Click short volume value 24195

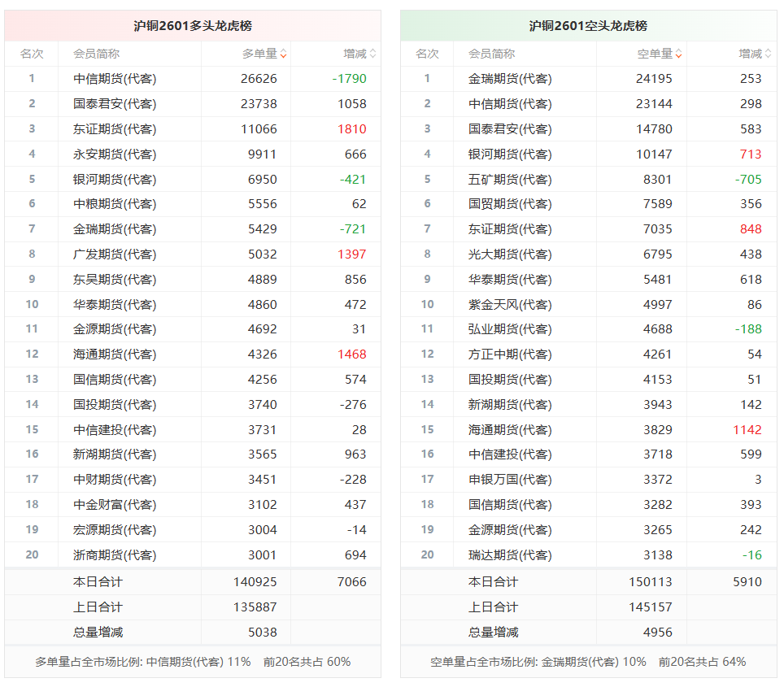(654, 79)
